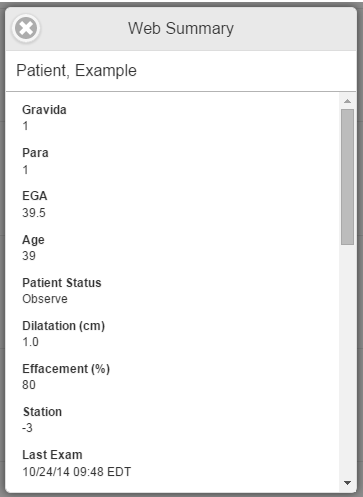The image size is (363, 497).
Task: Click the Para label
Action: tap(35, 153)
